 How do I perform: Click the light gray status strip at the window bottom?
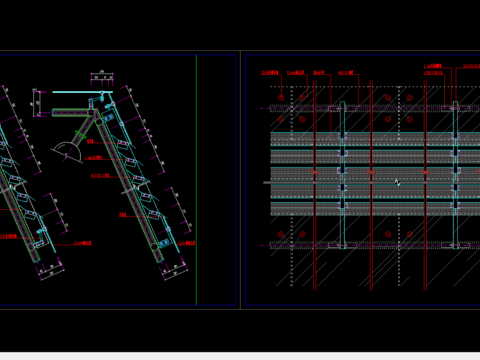pyautogui.click(x=240, y=356)
